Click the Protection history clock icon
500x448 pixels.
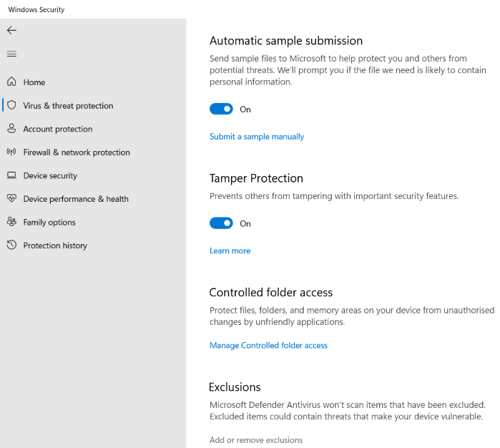(11, 245)
